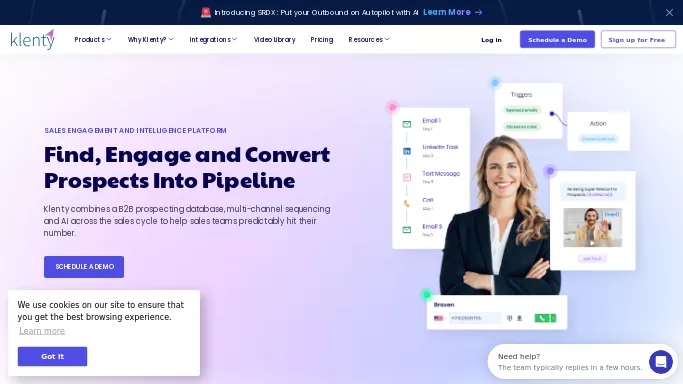Click the green call button in dialer

point(541,318)
